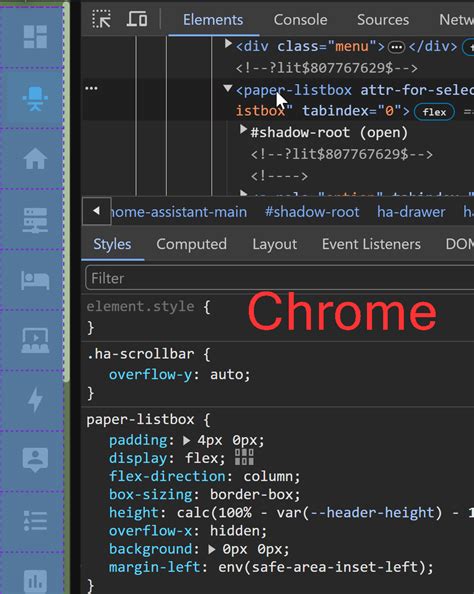Open the logbook list sidebar icon
The width and height of the screenshot is (474, 594).
[35, 521]
